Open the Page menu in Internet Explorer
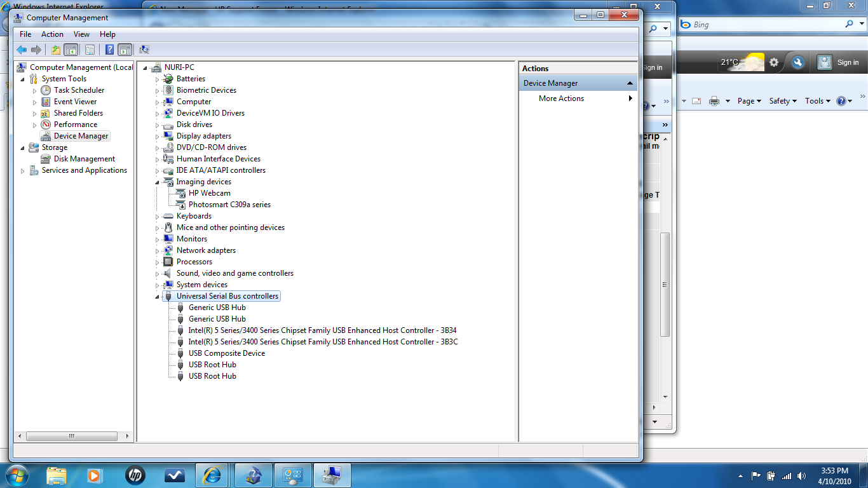The height and width of the screenshot is (488, 868). pyautogui.click(x=749, y=101)
